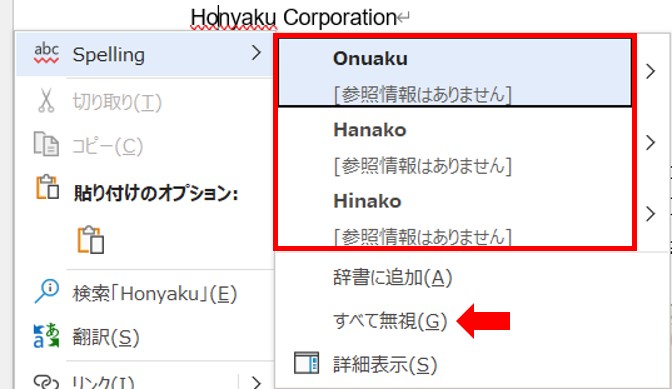Click the keep source formatting paste button
Image resolution: width=672 pixels, height=389 pixels.
[x=90, y=239]
